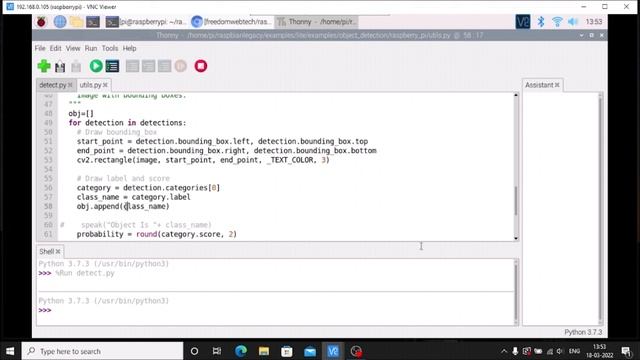Click the cv2.rectangle code line
This screenshot has width=640, height=360.
pyautogui.click(x=203, y=160)
